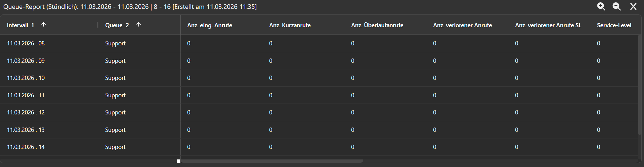Click the zoom out magnifier icon
Viewport: 644px width, 167px height.
pos(616,7)
